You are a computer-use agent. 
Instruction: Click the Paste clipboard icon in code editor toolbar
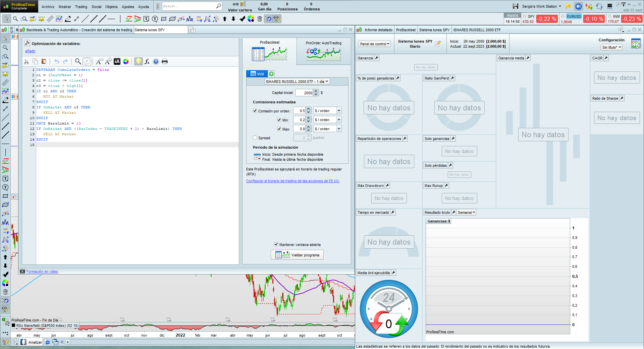tap(44, 61)
